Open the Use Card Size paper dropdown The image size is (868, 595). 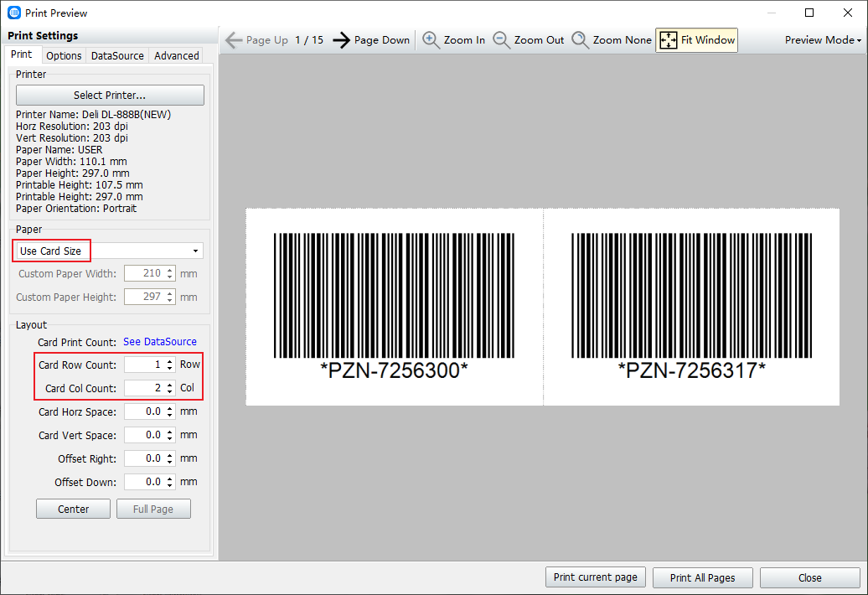[x=110, y=251]
